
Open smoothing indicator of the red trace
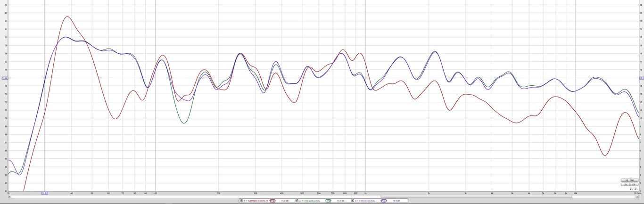click(x=272, y=201)
